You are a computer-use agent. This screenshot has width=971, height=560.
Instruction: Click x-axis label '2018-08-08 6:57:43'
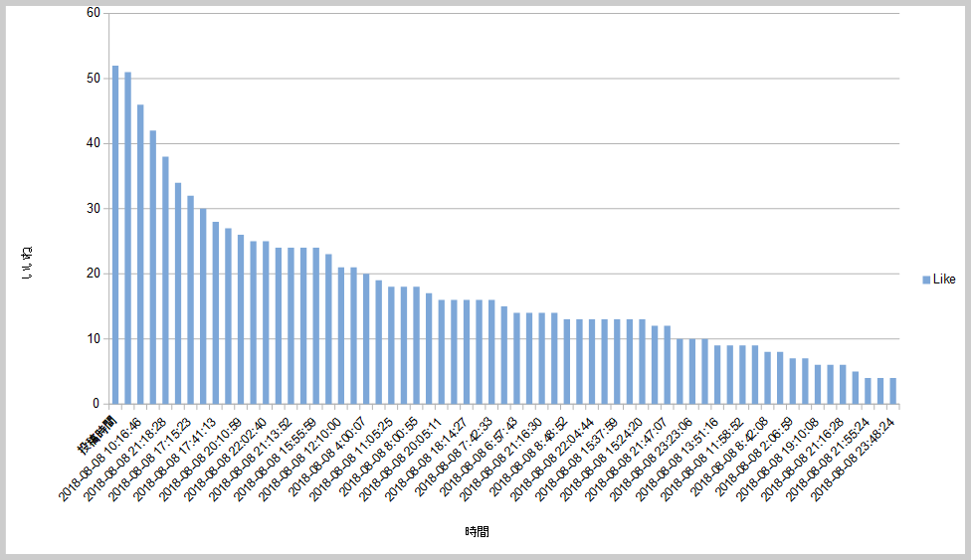point(479,457)
